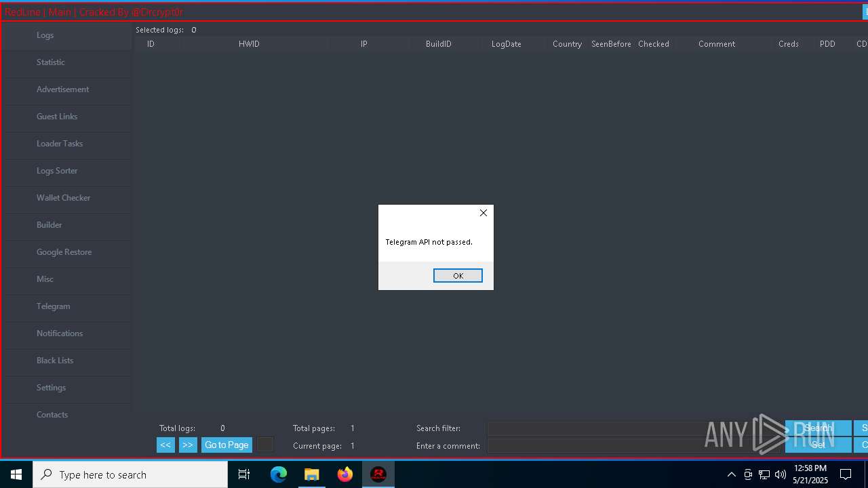Screen dimensions: 868x488
Task: Open the Wallet Checker section
Action: [x=67, y=199]
